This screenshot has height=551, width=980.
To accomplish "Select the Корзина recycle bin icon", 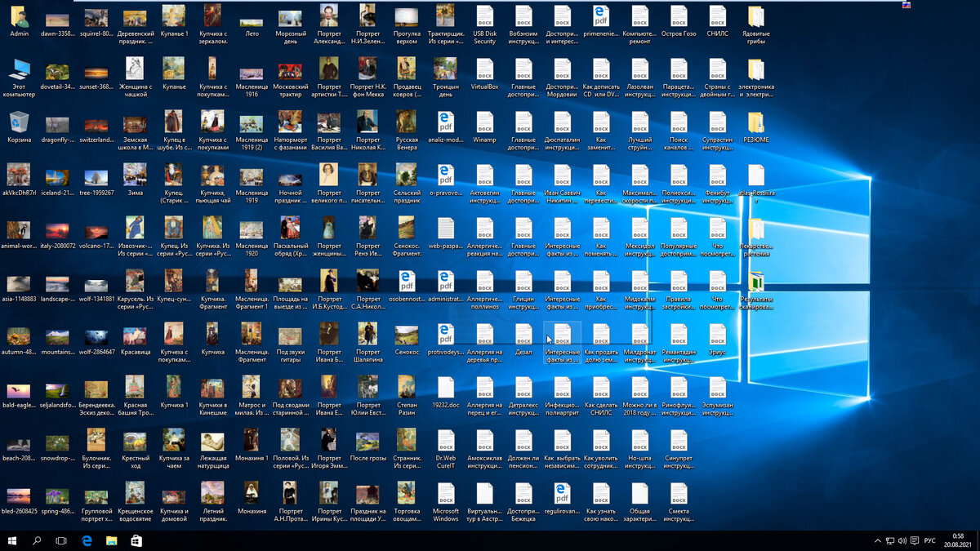I will [18, 122].
